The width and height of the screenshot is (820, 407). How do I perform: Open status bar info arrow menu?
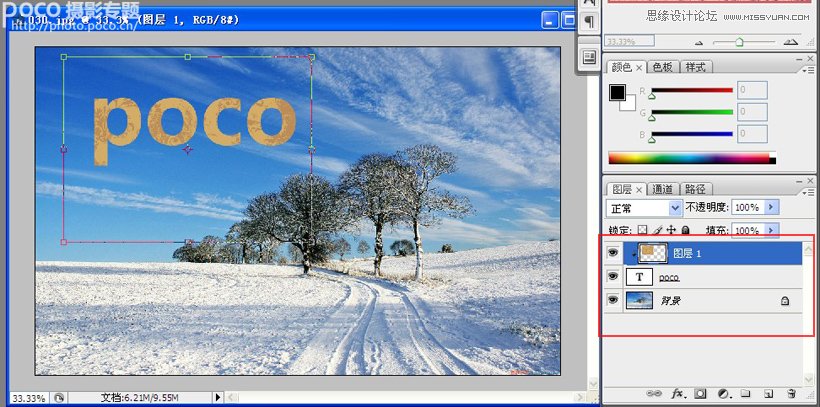(x=218, y=398)
